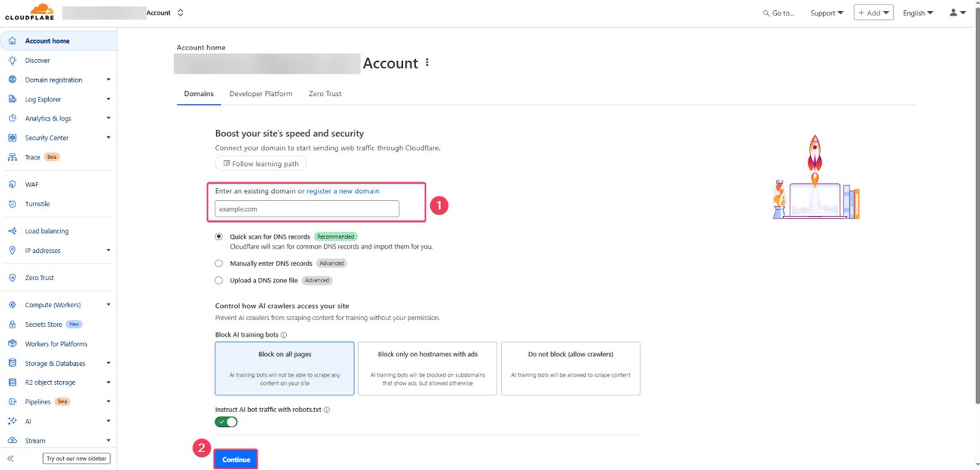Viewport: 980px width, 470px height.
Task: Click the Analytics & logs chart icon
Action: pos(12,118)
